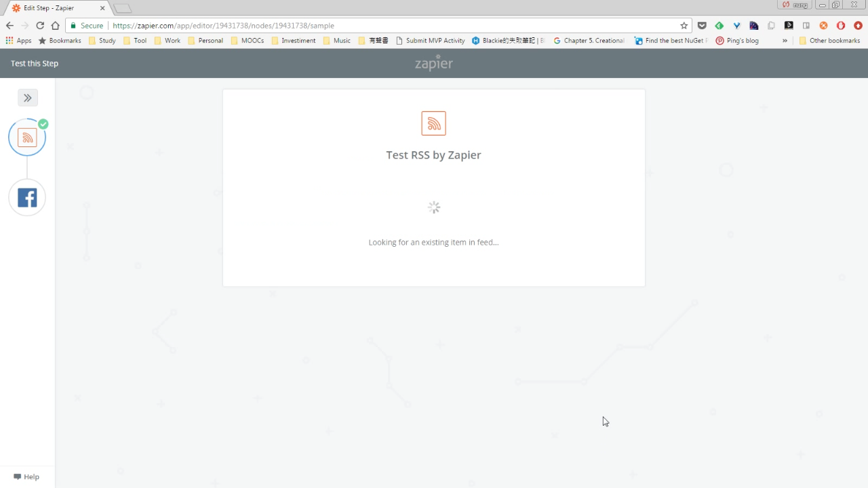Bookmark this page with the star icon
This screenshot has height=488, width=868.
click(684, 26)
